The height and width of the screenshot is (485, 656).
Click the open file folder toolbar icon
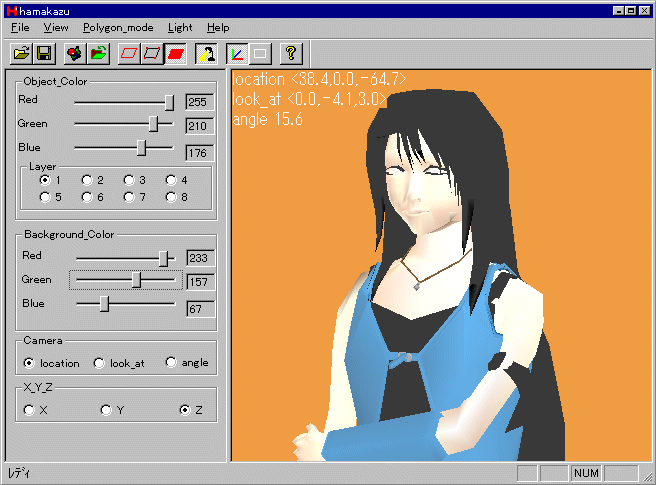tap(21, 54)
